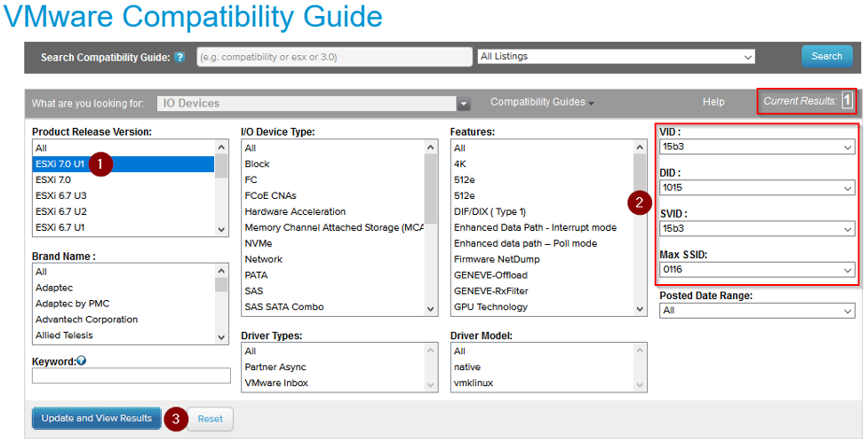Select Advantech Corporation brand
868x443 pixels.
[123, 320]
